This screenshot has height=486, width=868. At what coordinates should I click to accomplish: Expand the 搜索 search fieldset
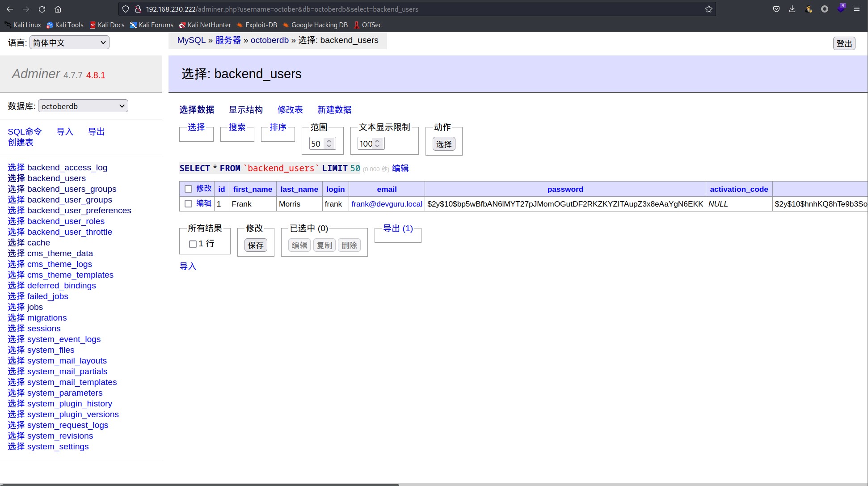(237, 127)
